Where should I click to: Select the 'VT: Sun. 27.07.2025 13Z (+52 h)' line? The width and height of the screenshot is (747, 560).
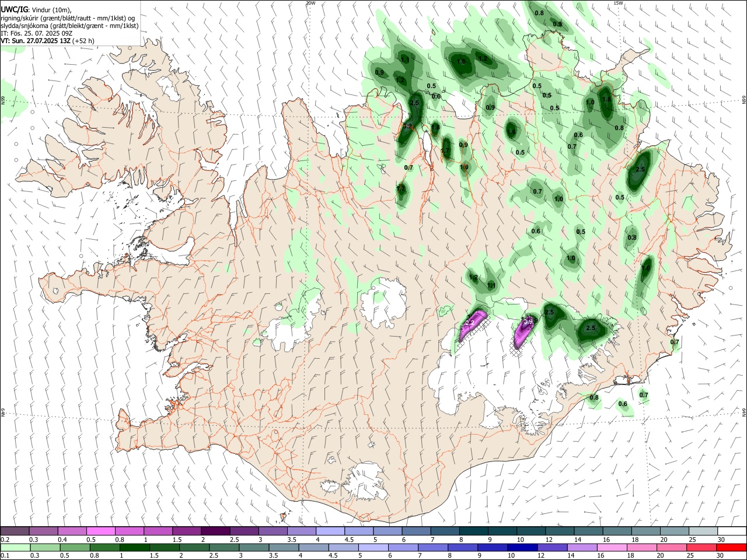(x=47, y=41)
